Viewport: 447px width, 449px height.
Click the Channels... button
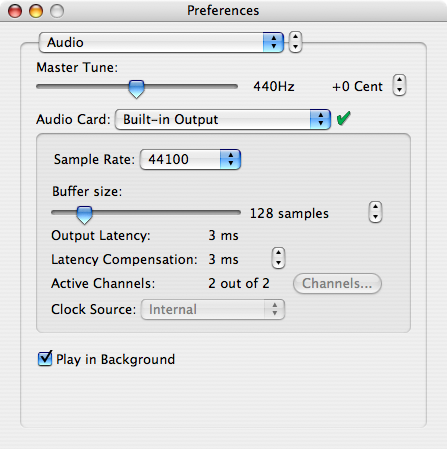[337, 284]
